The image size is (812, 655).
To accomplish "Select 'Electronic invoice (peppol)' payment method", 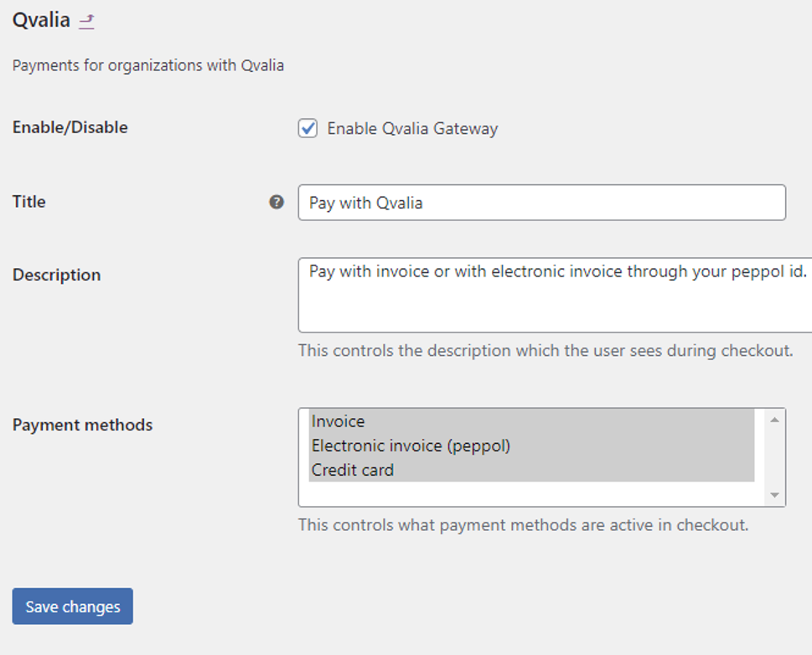I will (531, 446).
